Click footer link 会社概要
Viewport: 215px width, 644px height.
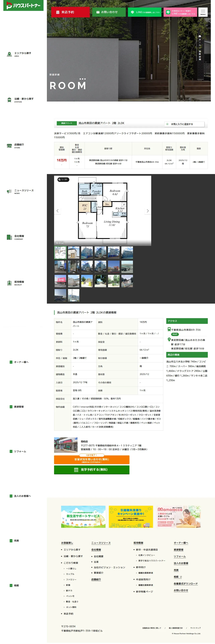tap(99, 556)
